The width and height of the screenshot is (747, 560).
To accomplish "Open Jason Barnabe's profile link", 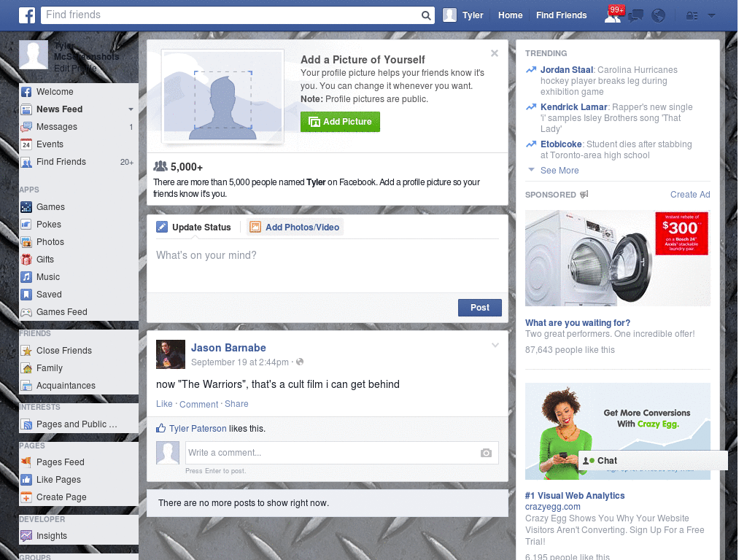I will (228, 348).
